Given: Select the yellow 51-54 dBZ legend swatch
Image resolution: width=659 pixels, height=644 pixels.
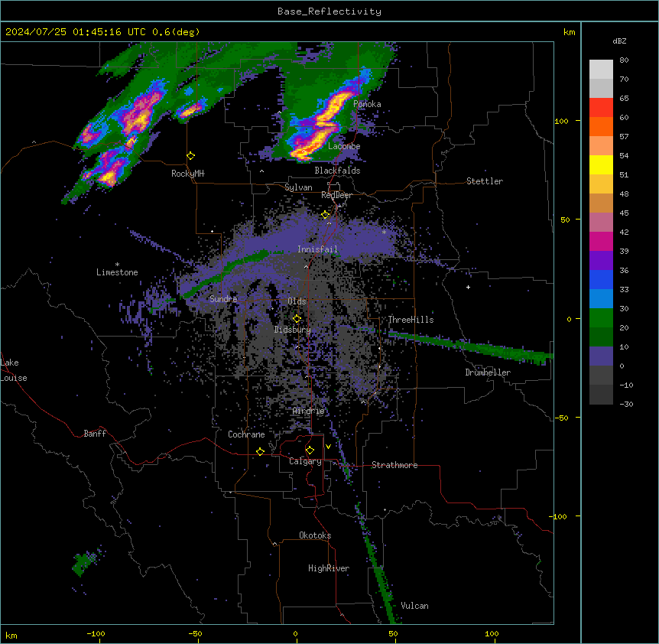Looking at the screenshot, I should pos(601,164).
